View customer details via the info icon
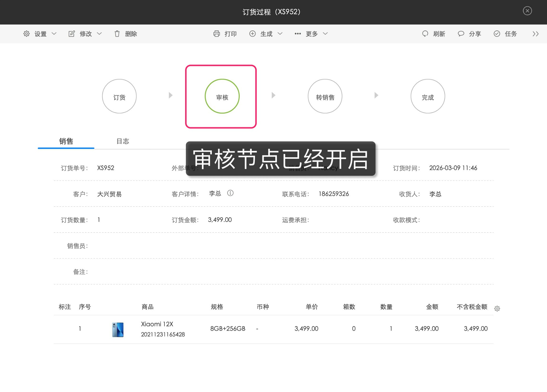The width and height of the screenshot is (547, 392). click(x=230, y=193)
